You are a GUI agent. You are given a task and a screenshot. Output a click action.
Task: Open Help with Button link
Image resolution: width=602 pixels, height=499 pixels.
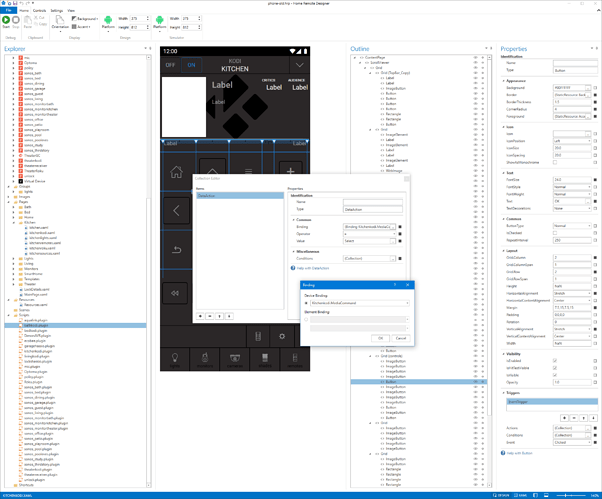519,453
